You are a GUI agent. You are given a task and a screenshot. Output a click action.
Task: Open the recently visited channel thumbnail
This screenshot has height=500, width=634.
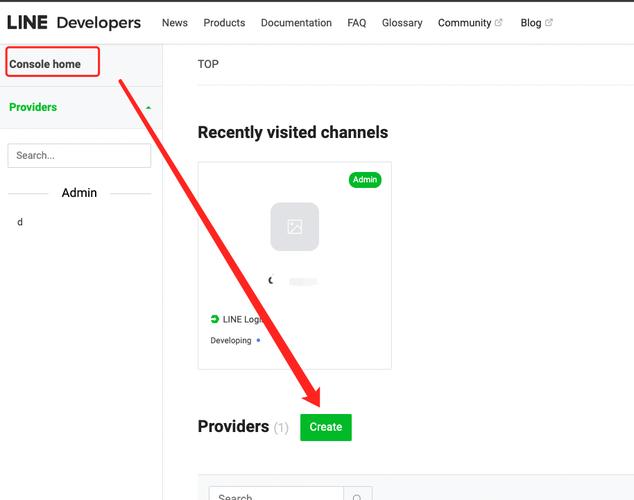pyautogui.click(x=294, y=226)
